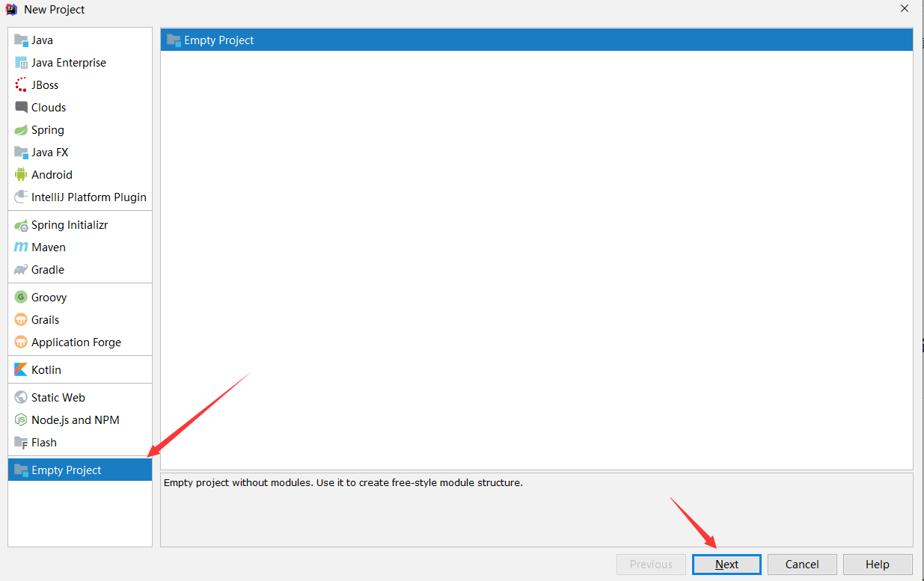Click the blue Maven m icon
This screenshot has width=924, height=581.
(21, 248)
